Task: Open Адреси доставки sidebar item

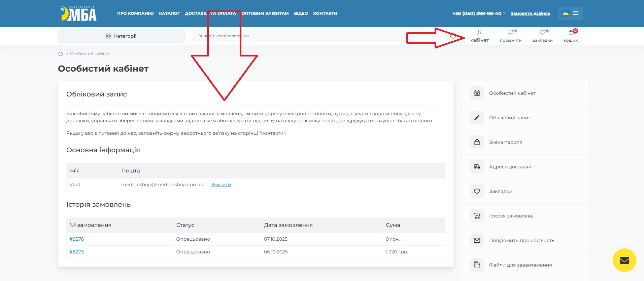Action: point(510,167)
